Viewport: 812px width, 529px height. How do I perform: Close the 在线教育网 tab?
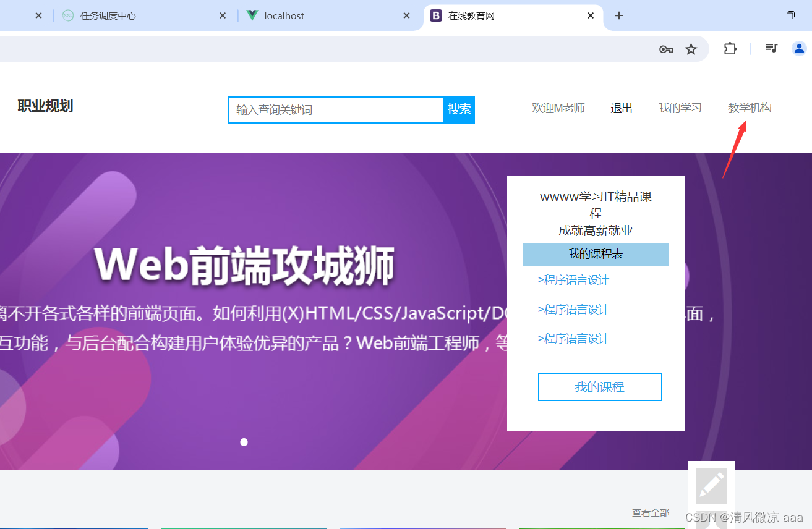click(591, 15)
